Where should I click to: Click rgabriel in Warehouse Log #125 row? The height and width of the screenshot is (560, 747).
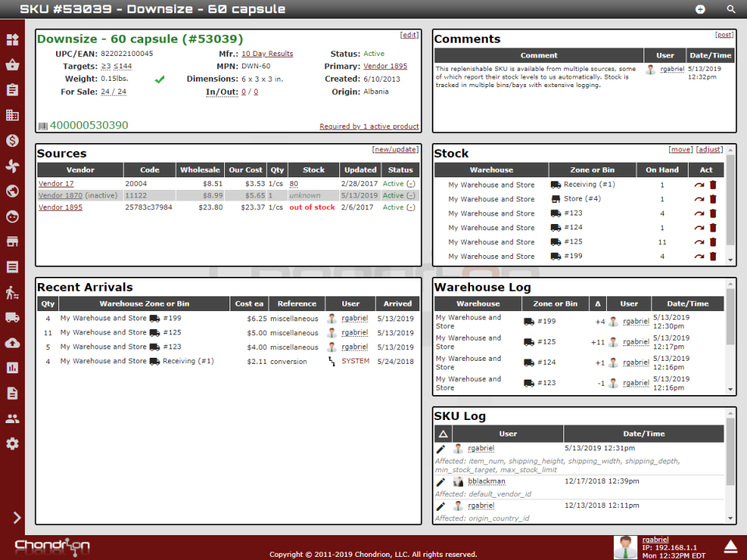[636, 341]
